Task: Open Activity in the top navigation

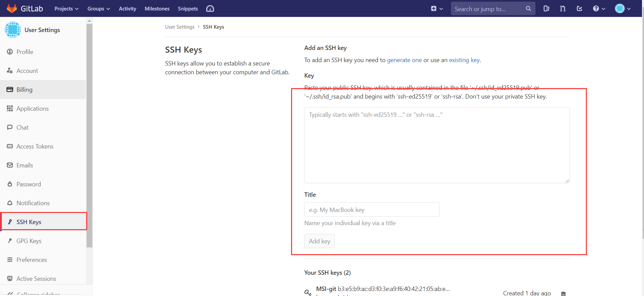Action: 127,8
